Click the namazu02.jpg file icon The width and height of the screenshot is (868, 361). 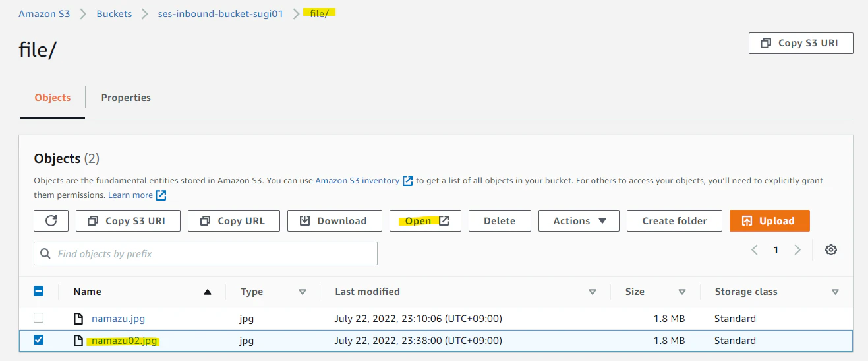78,341
